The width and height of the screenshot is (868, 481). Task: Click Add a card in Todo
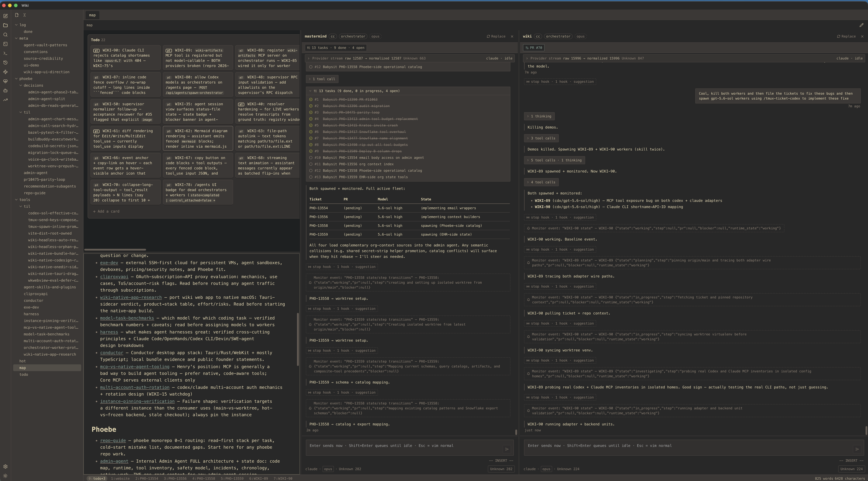tap(106, 211)
